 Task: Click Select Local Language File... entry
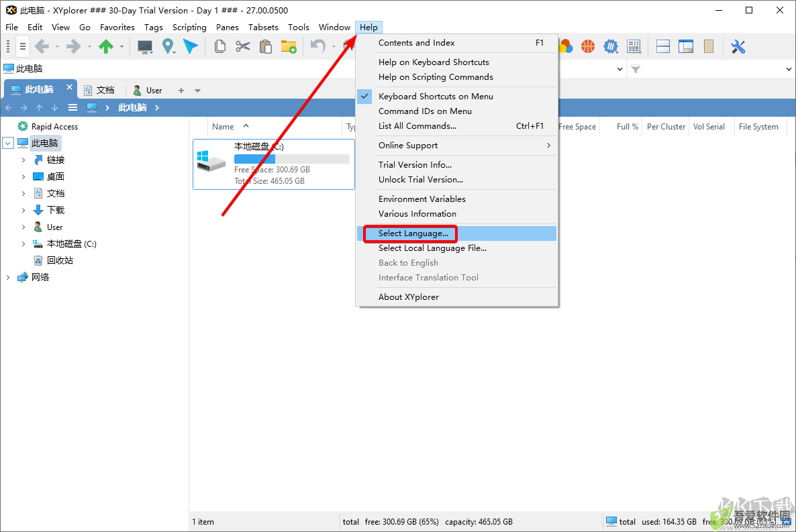(457, 248)
